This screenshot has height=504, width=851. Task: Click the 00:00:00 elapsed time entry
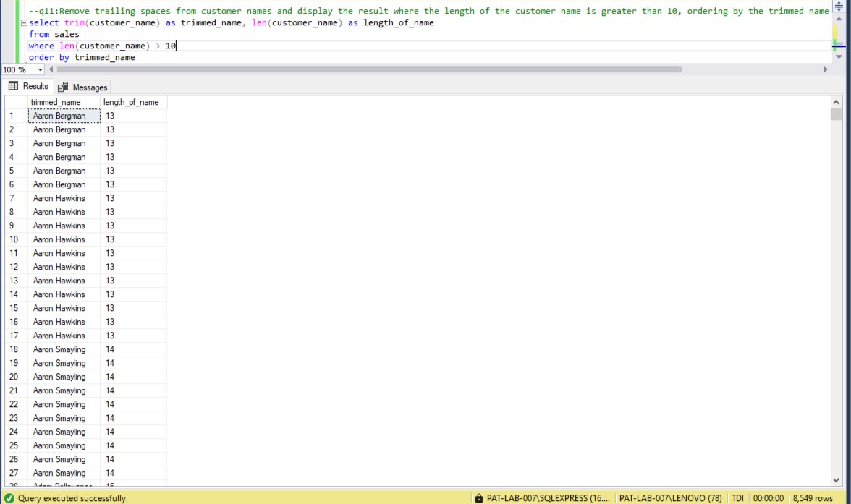(768, 498)
